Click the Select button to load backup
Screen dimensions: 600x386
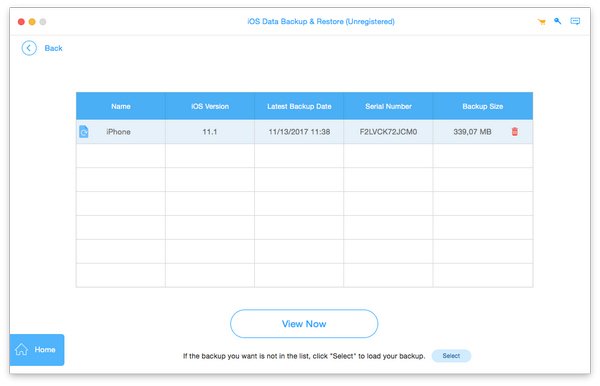point(451,356)
